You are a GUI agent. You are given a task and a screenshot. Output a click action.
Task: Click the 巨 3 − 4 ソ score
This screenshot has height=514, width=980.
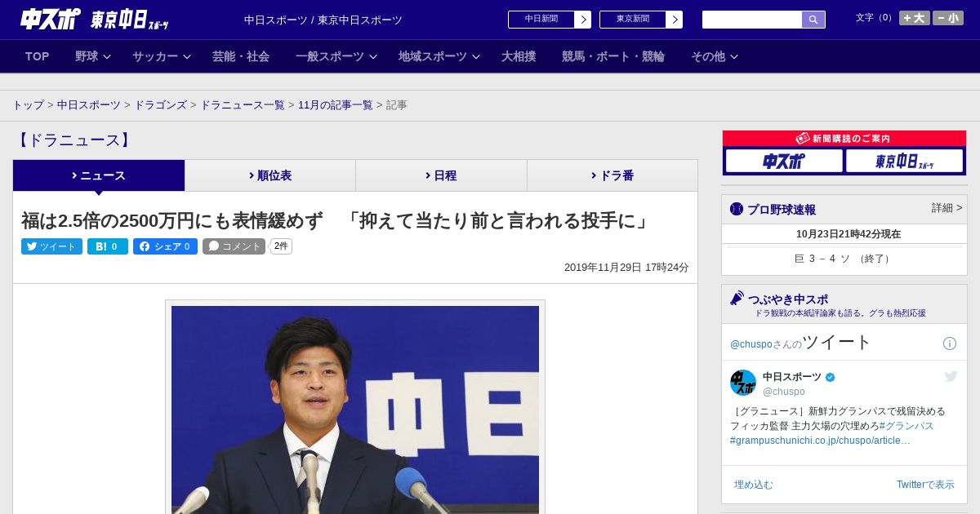[x=844, y=259]
